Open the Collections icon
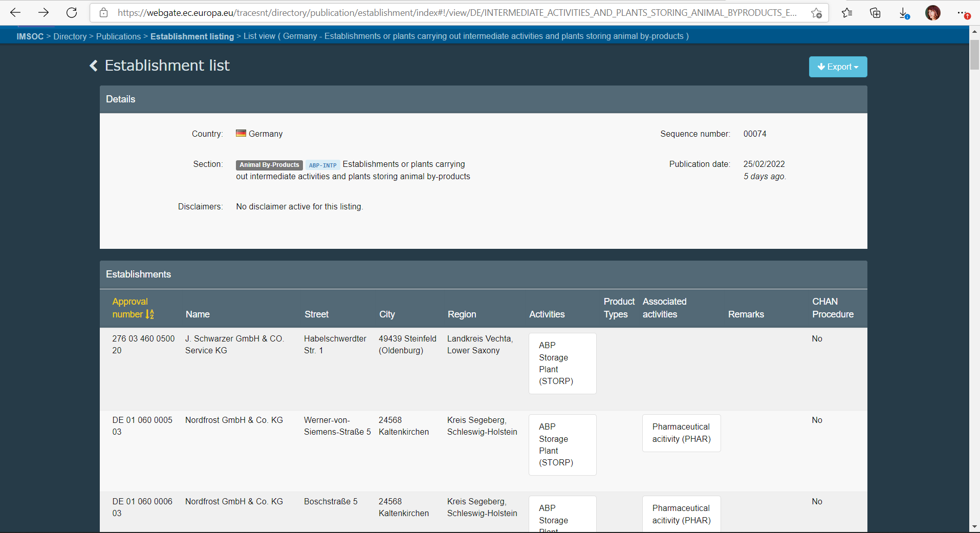 pos(875,13)
